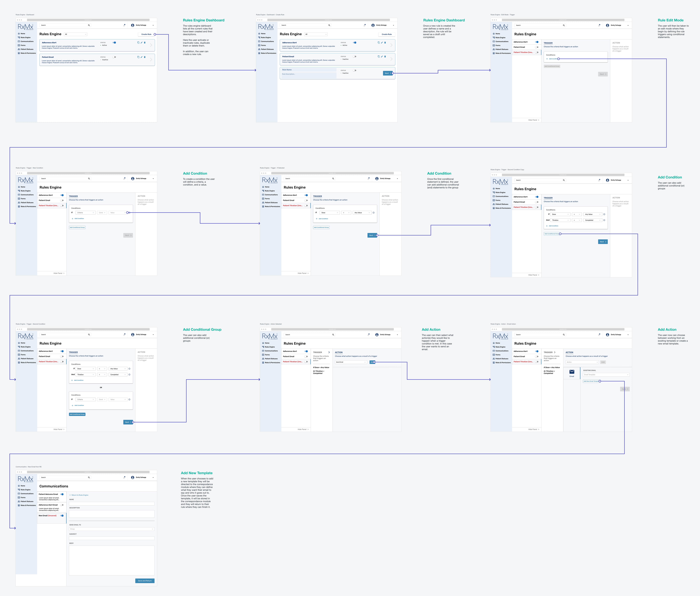Click Save and Return in Communications frame

click(x=145, y=581)
